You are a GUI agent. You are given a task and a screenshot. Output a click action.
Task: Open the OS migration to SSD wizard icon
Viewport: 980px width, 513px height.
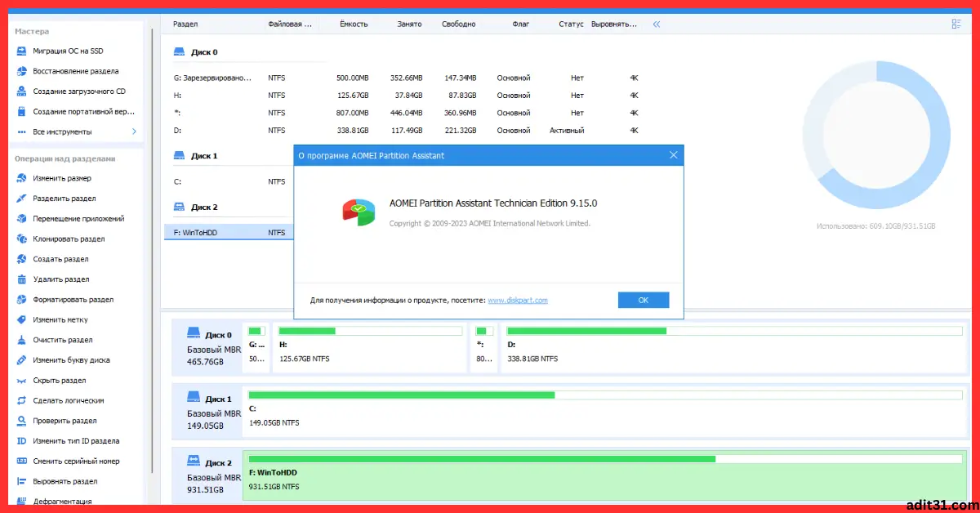tap(23, 51)
